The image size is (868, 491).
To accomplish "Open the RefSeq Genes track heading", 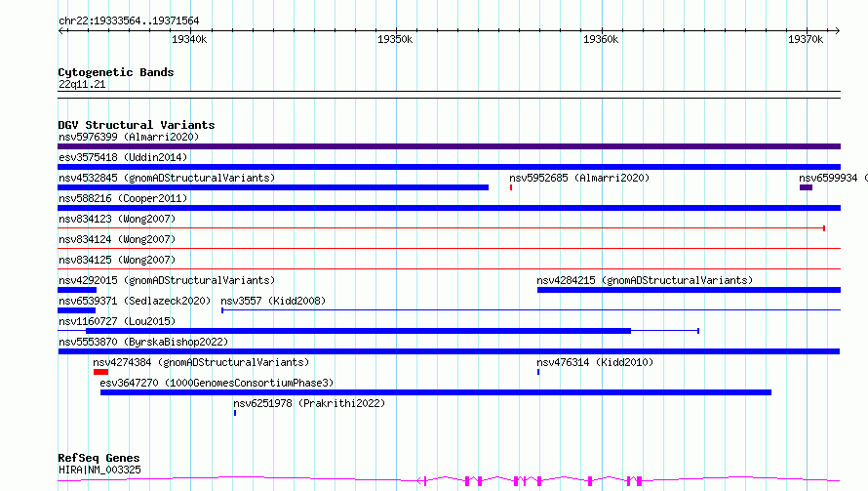I will pos(99,458).
